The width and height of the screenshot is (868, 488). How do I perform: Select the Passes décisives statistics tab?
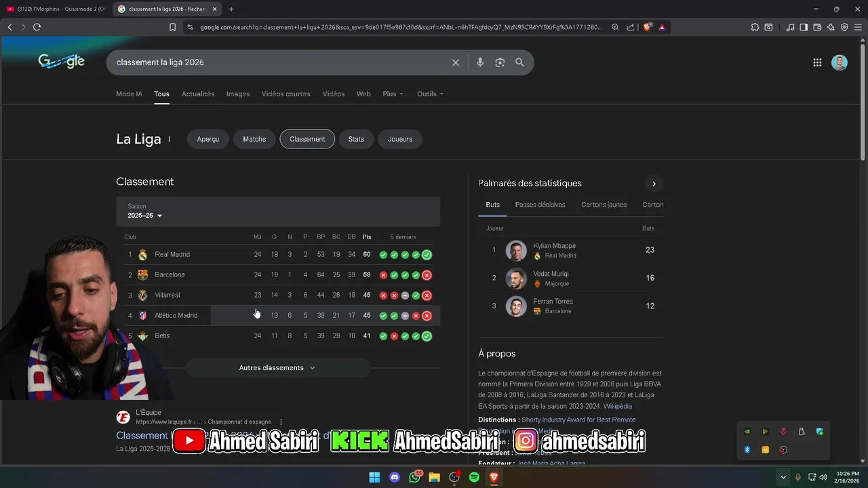[540, 205]
